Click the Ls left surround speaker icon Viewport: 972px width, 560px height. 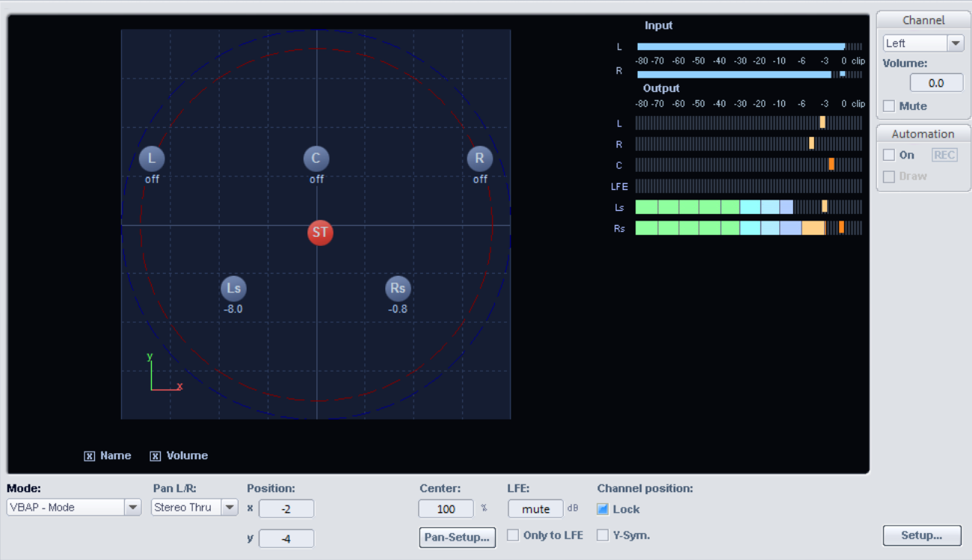(233, 289)
